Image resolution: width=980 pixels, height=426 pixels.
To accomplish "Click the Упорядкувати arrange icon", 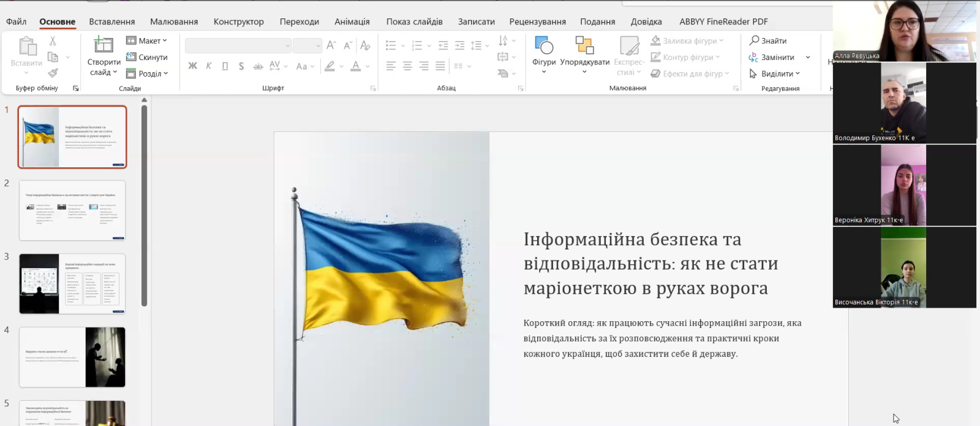I will [584, 45].
